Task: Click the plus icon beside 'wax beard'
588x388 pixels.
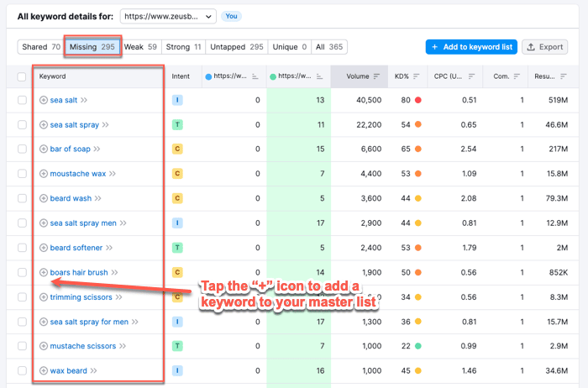Action: [44, 370]
